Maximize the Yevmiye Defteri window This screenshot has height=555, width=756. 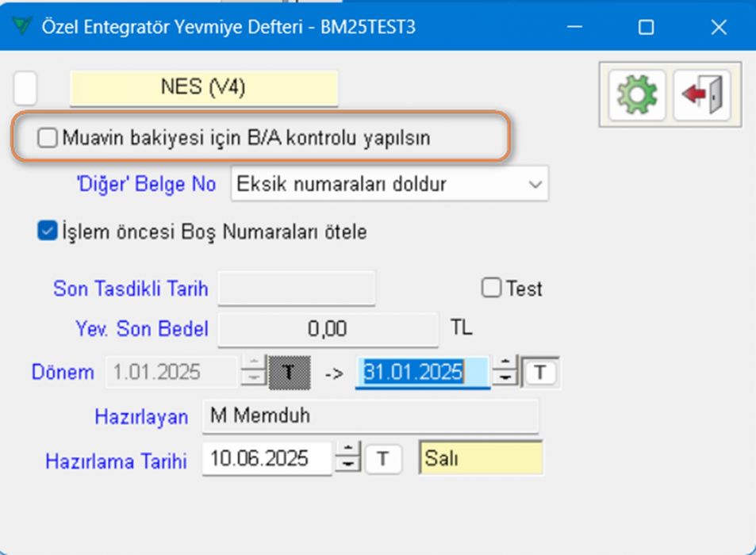(646, 27)
